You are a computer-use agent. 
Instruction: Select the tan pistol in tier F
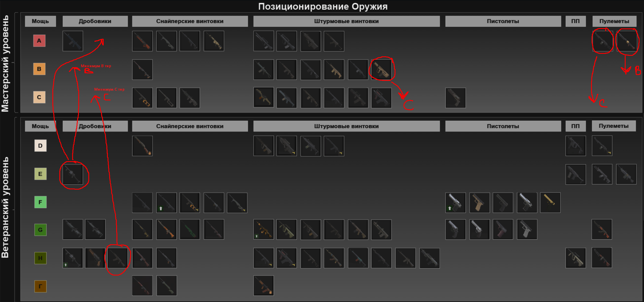point(479,202)
